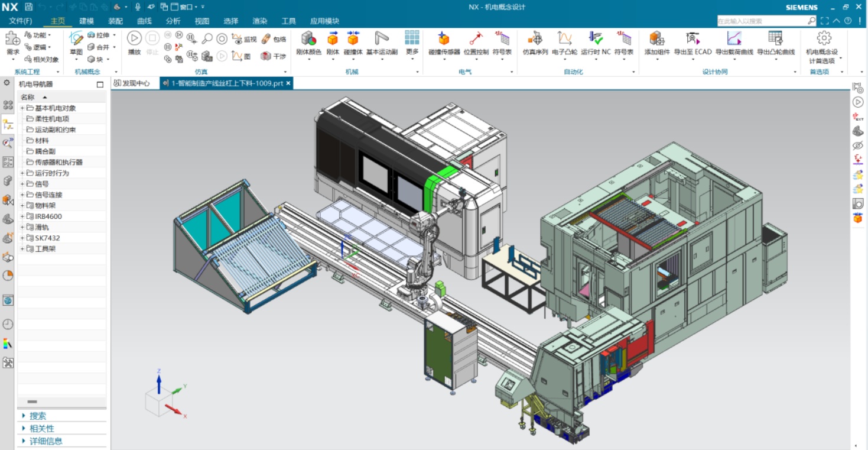Switch to the 装配 ribbon tab

[x=115, y=21]
